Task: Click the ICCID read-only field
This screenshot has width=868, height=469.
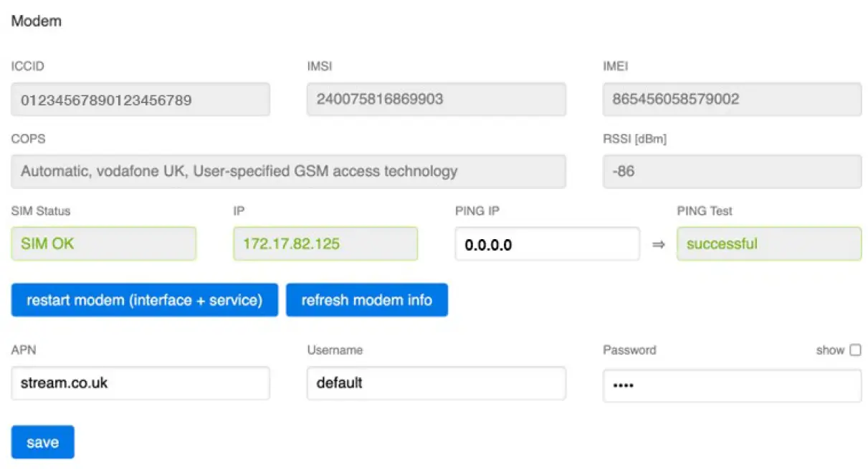Action: (x=140, y=100)
